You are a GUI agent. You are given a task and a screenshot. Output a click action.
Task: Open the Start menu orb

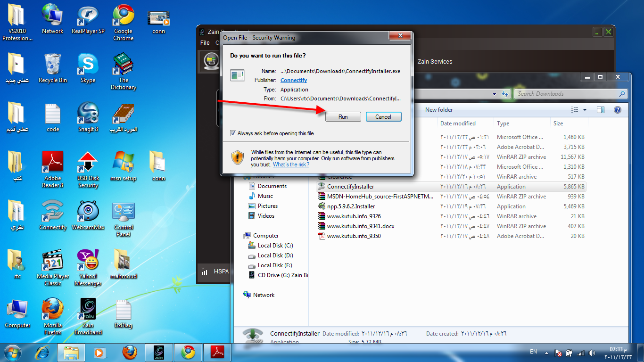(x=12, y=352)
